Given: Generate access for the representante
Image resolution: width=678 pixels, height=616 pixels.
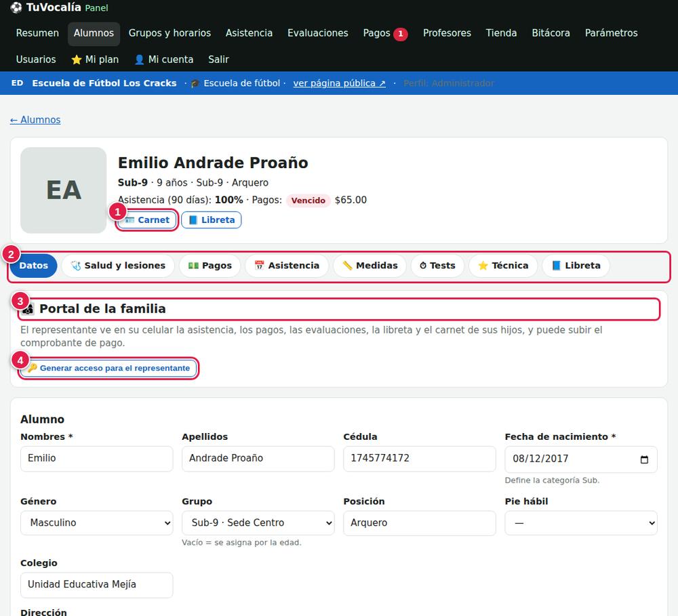Looking at the screenshot, I should point(108,368).
